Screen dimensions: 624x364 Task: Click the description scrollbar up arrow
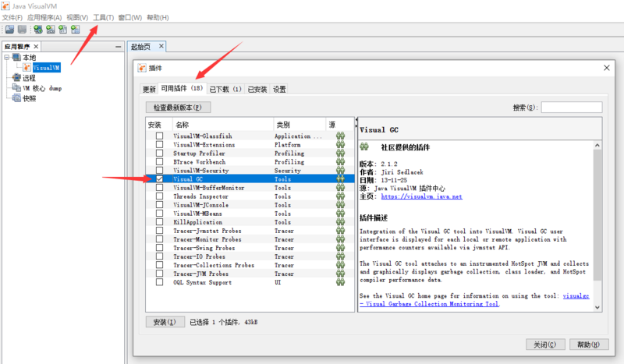tap(597, 145)
